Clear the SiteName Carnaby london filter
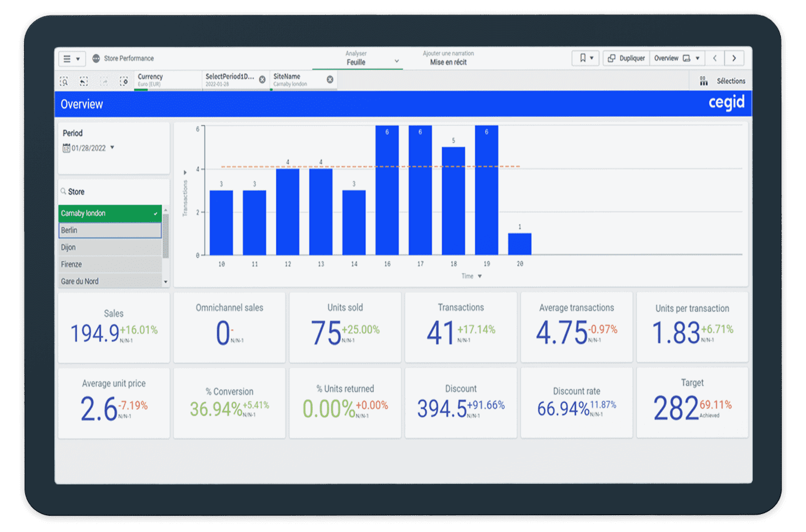 click(x=330, y=80)
